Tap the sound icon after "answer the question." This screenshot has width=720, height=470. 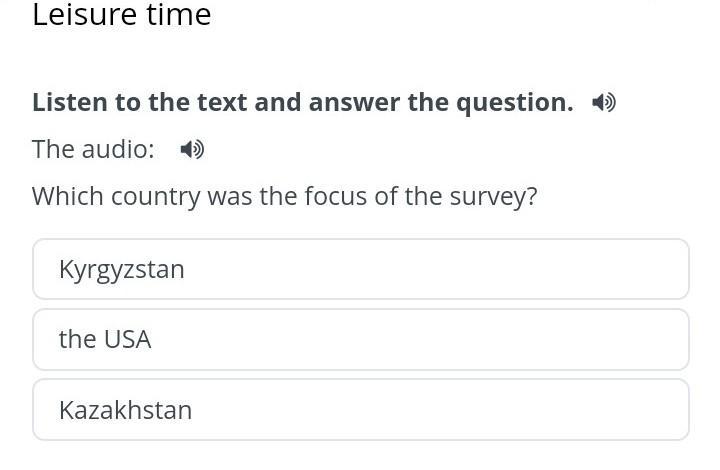pyautogui.click(x=603, y=102)
